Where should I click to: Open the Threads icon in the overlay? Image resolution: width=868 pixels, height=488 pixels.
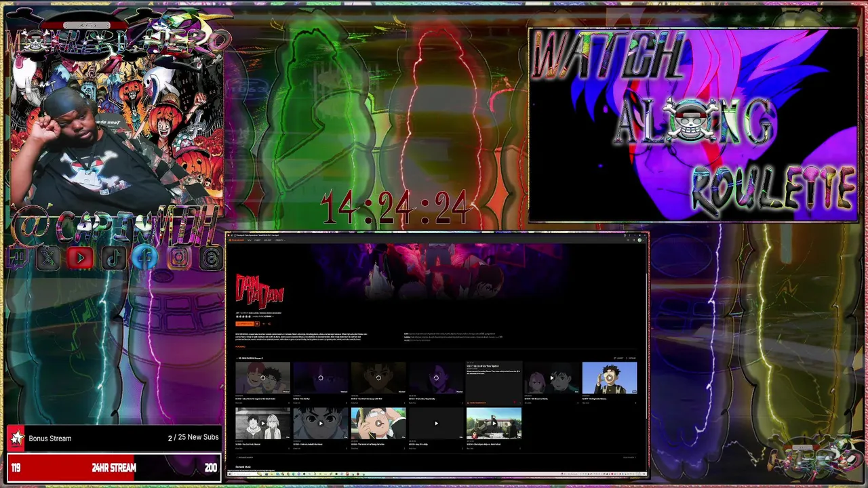[x=212, y=258]
